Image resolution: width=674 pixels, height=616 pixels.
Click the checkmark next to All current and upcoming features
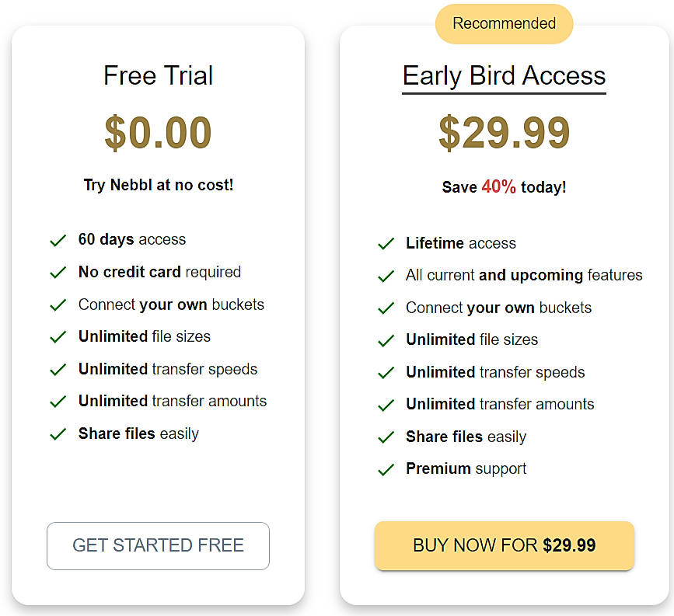(x=386, y=275)
